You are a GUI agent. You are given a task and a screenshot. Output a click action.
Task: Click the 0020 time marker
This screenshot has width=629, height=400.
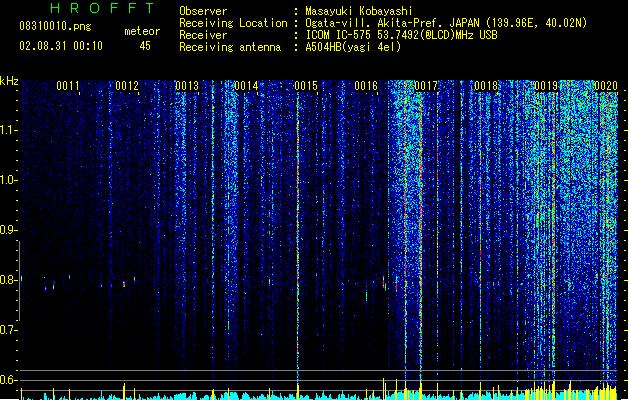click(606, 86)
